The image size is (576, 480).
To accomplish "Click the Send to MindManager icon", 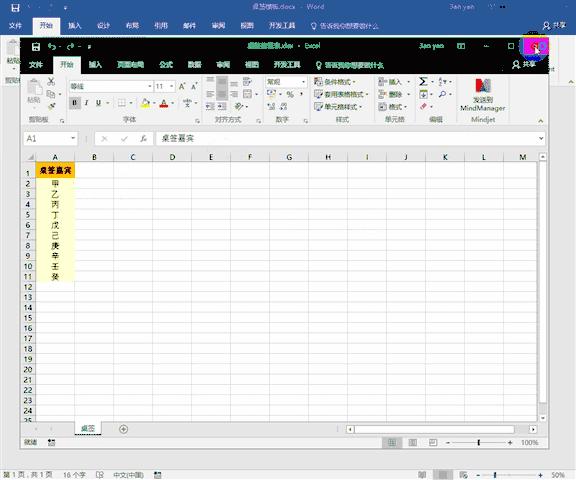I will [483, 94].
